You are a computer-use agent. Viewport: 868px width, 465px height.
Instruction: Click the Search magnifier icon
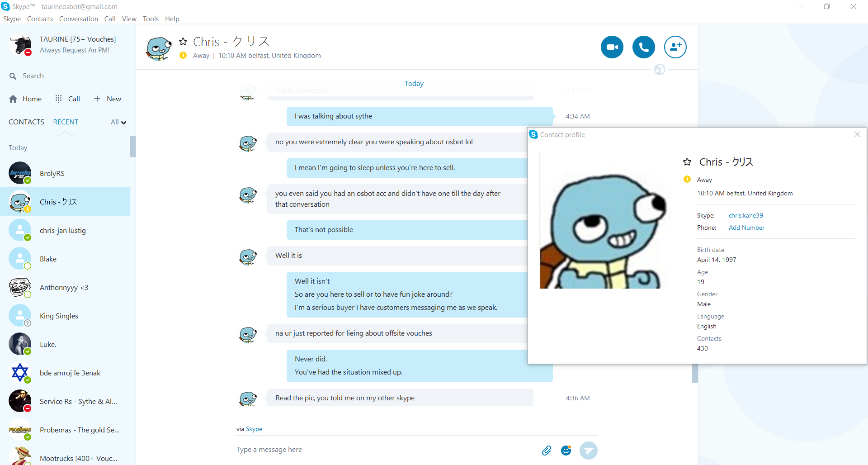click(x=13, y=76)
